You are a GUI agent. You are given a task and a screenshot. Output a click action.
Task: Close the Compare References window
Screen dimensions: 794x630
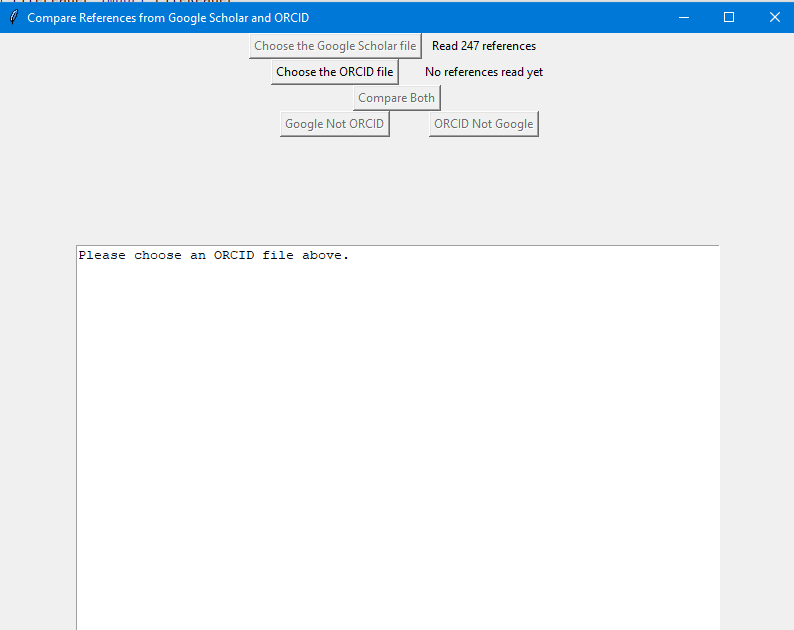(x=774, y=17)
